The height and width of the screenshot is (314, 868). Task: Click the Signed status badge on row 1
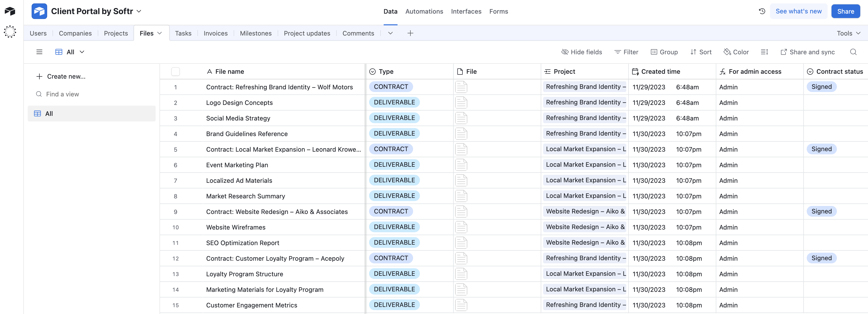(x=822, y=87)
